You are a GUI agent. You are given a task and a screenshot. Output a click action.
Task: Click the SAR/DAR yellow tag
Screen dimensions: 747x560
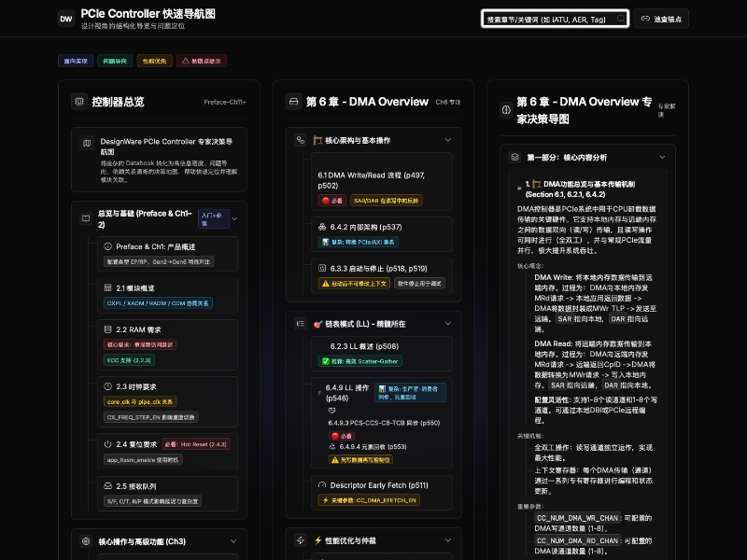[387, 201]
